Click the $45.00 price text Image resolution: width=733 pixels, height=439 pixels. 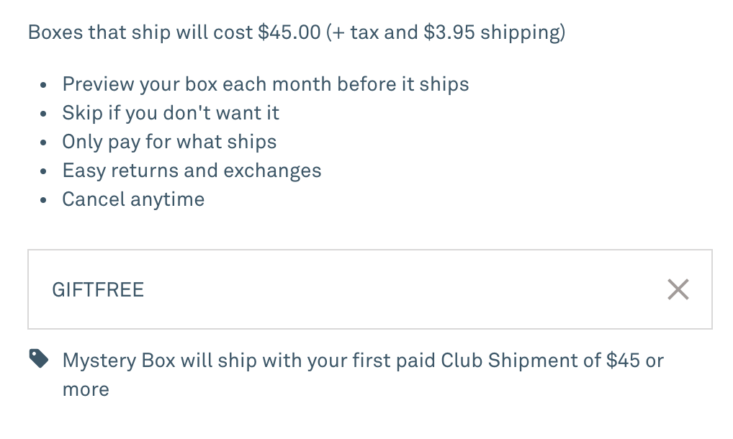tap(289, 32)
